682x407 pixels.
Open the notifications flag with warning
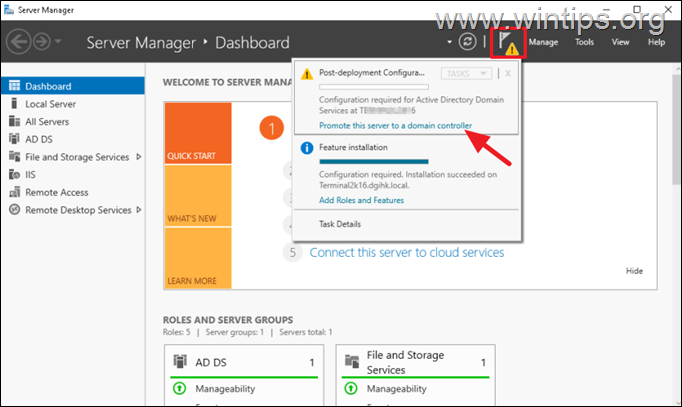point(508,43)
